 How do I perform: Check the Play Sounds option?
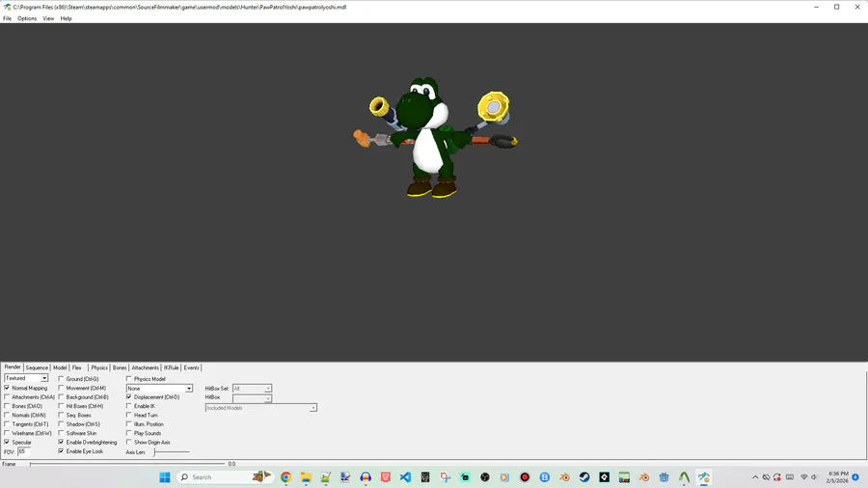pos(129,433)
